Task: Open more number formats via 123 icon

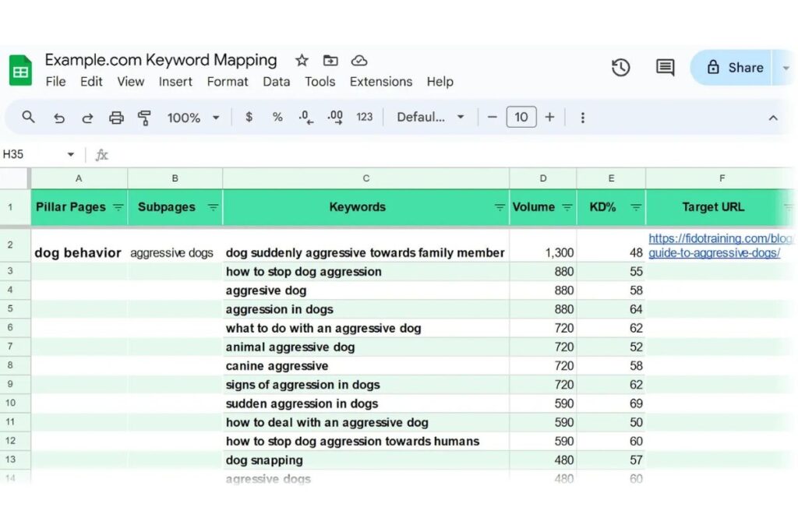Action: [363, 117]
